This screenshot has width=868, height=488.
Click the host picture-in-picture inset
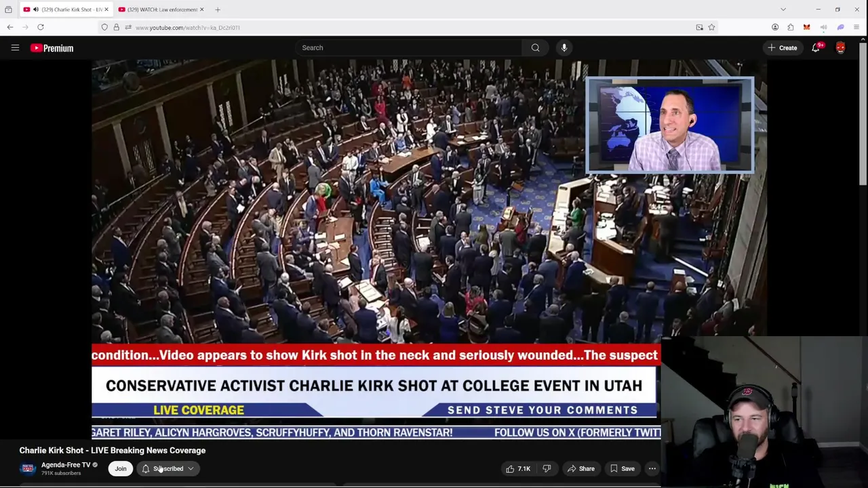669,125
